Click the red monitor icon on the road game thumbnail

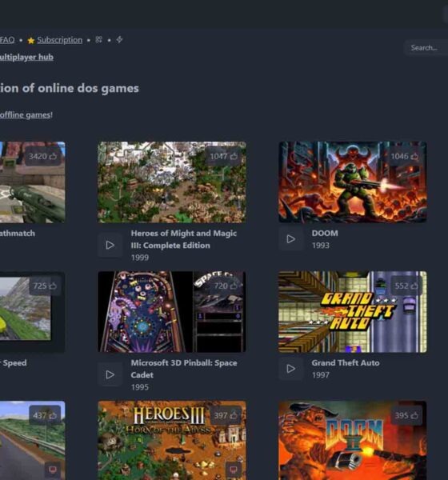(53, 470)
